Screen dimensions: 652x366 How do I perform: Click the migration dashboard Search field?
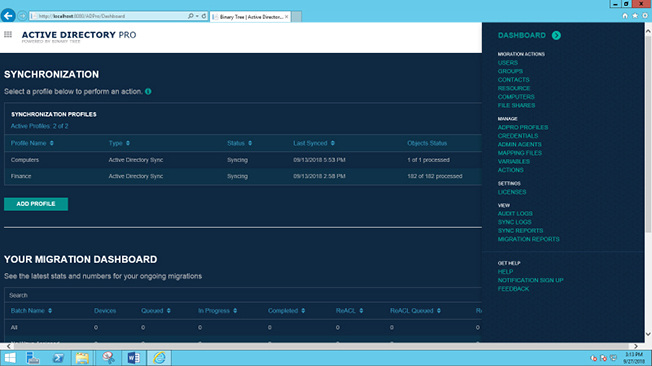click(x=243, y=295)
